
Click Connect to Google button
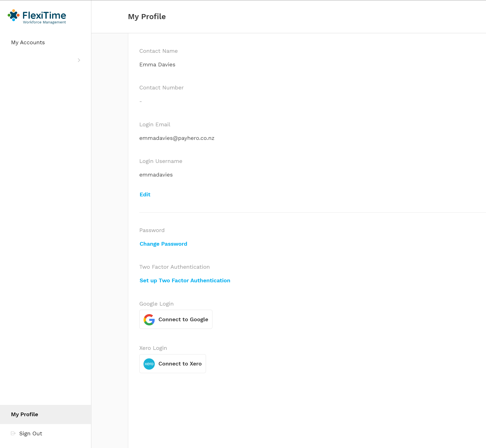pyautogui.click(x=176, y=319)
